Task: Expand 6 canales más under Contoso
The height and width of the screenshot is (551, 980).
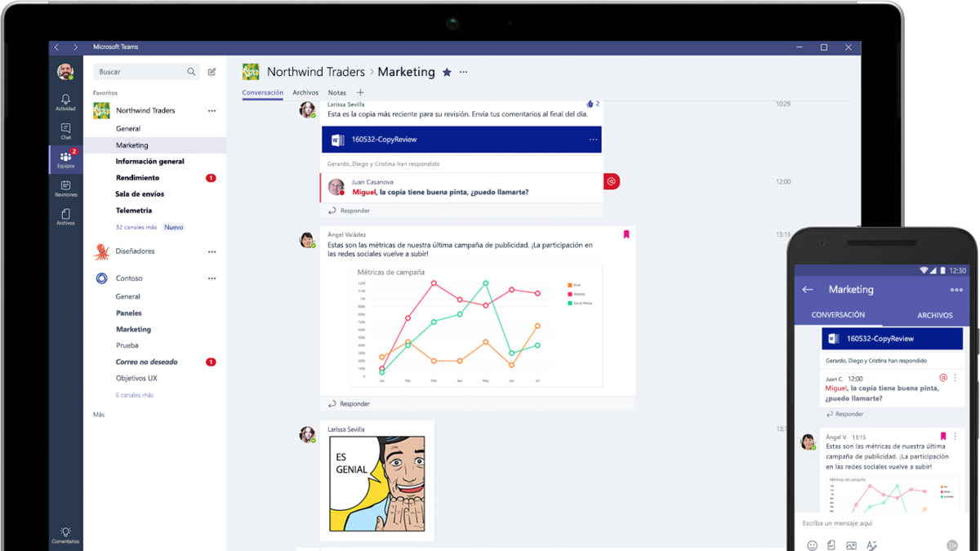Action: click(134, 395)
